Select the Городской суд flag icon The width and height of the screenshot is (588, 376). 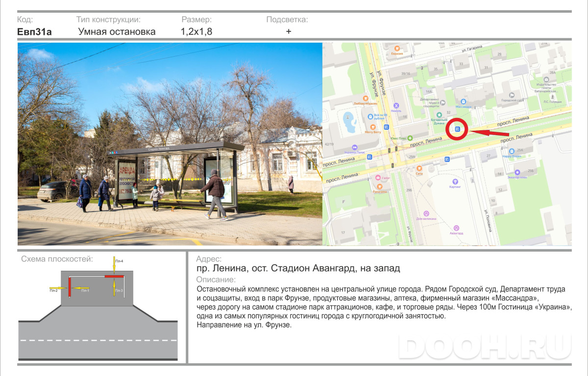click(x=511, y=95)
